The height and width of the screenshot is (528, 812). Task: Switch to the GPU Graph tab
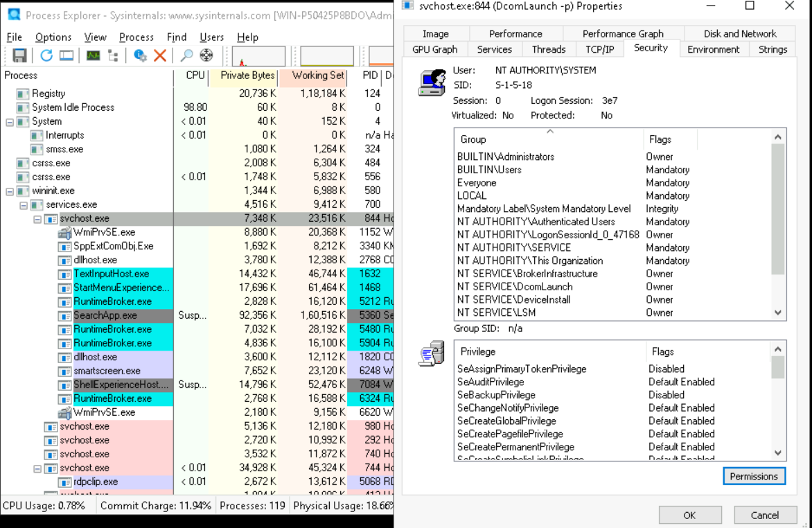pyautogui.click(x=435, y=49)
